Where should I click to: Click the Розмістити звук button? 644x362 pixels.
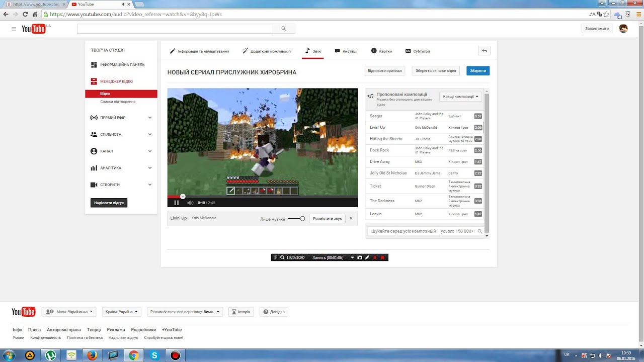[328, 218]
